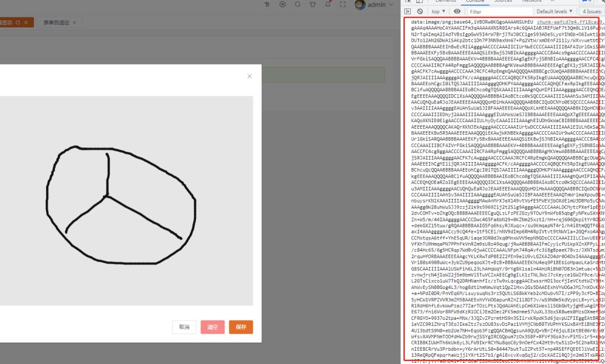605x364 pixels.
Task: Close the 表单自适应 tab
Action: point(74,22)
